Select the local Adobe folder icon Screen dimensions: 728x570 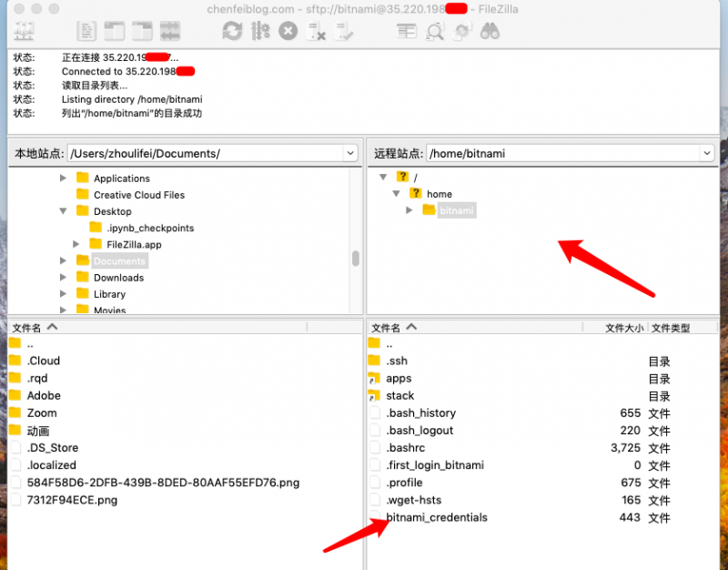[x=15, y=395]
